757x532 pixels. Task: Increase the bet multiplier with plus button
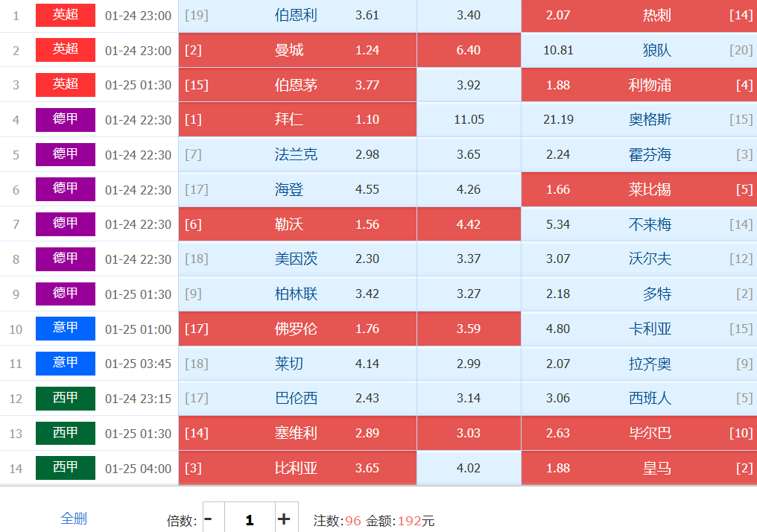[284, 519]
